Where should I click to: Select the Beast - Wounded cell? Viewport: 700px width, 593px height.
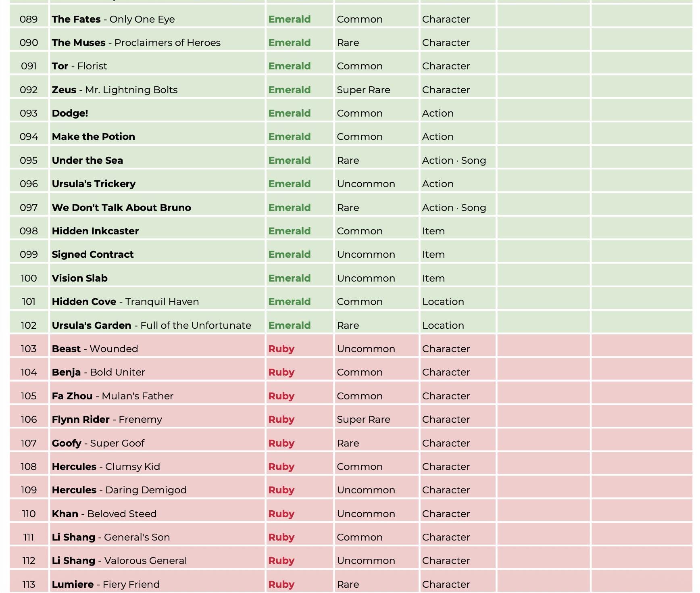(157, 349)
